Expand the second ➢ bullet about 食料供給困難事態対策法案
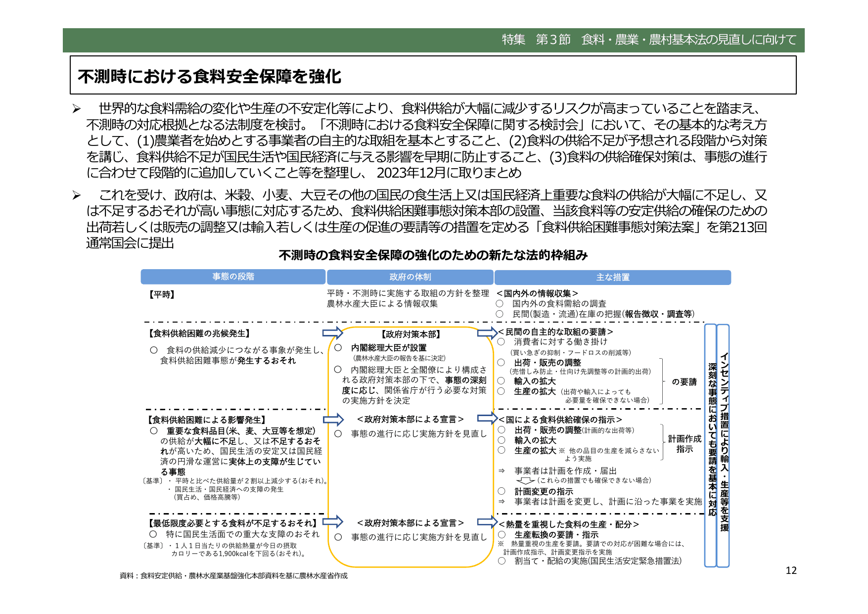 click(x=77, y=194)
